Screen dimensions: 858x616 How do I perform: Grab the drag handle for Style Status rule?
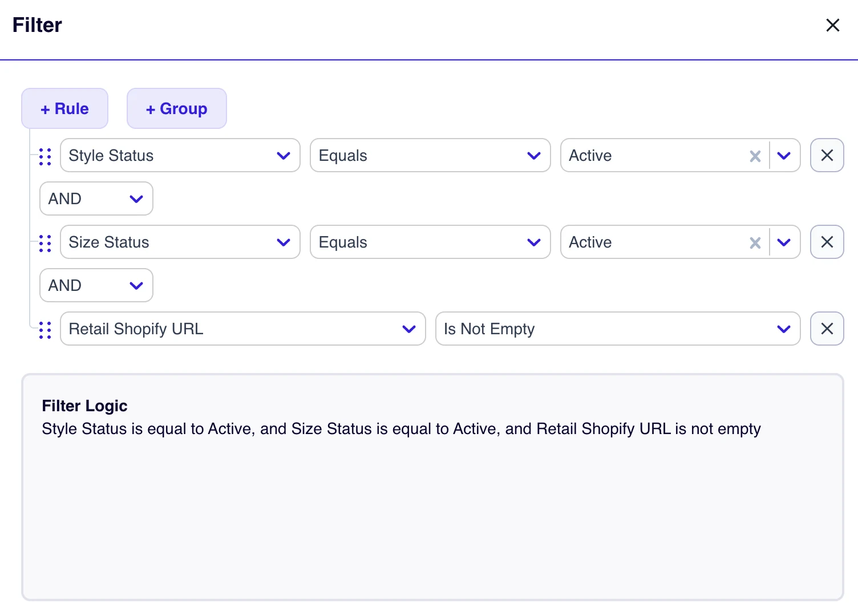(x=45, y=156)
